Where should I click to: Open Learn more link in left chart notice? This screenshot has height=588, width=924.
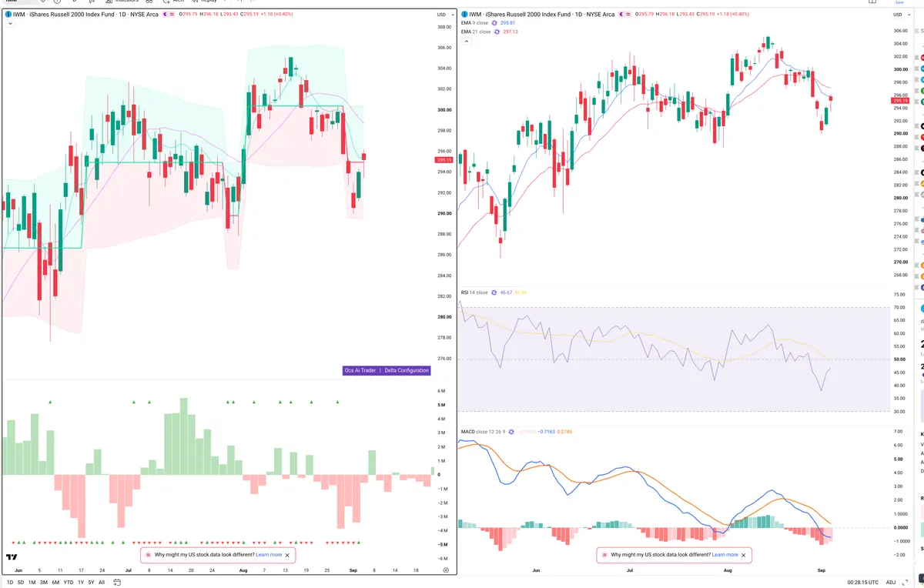pyautogui.click(x=269, y=555)
